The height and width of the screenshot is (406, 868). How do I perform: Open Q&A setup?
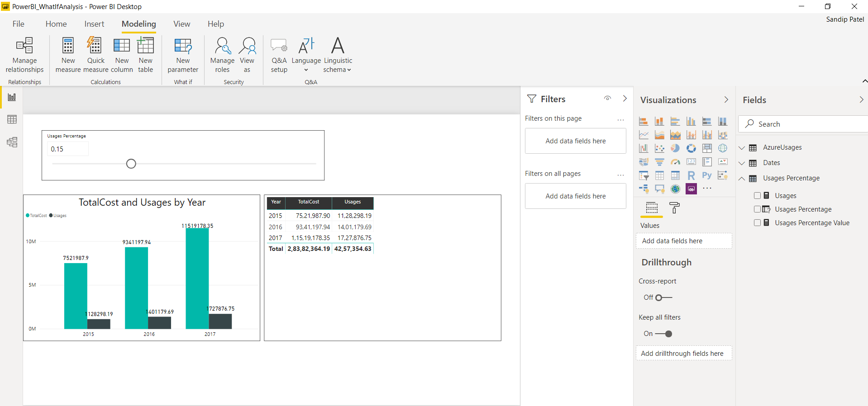click(279, 55)
